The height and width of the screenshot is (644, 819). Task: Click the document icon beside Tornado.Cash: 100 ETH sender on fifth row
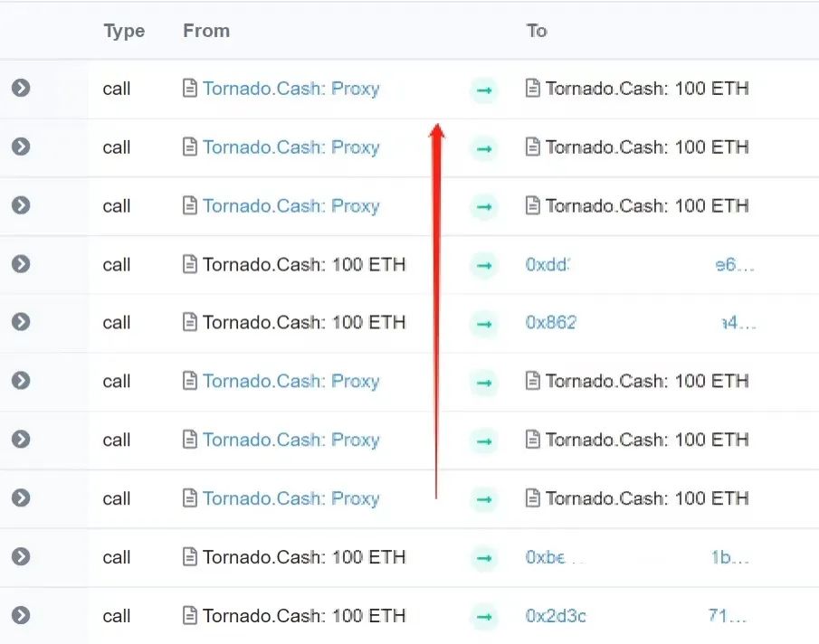189,323
